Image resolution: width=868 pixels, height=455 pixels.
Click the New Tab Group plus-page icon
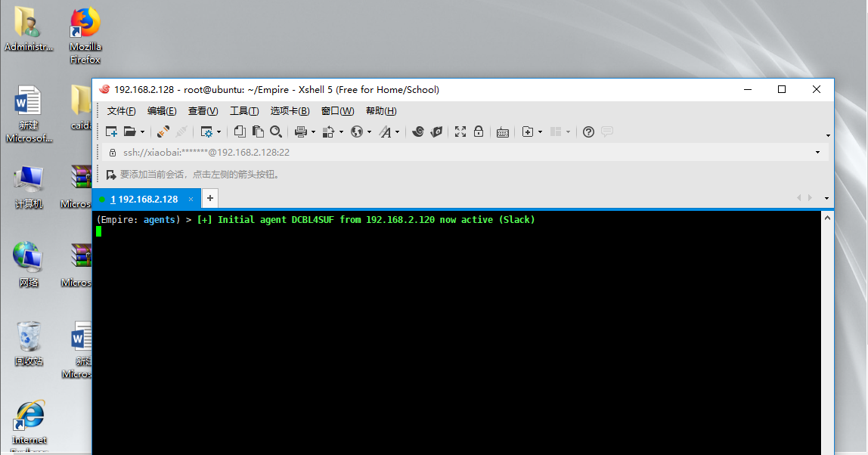coord(528,132)
